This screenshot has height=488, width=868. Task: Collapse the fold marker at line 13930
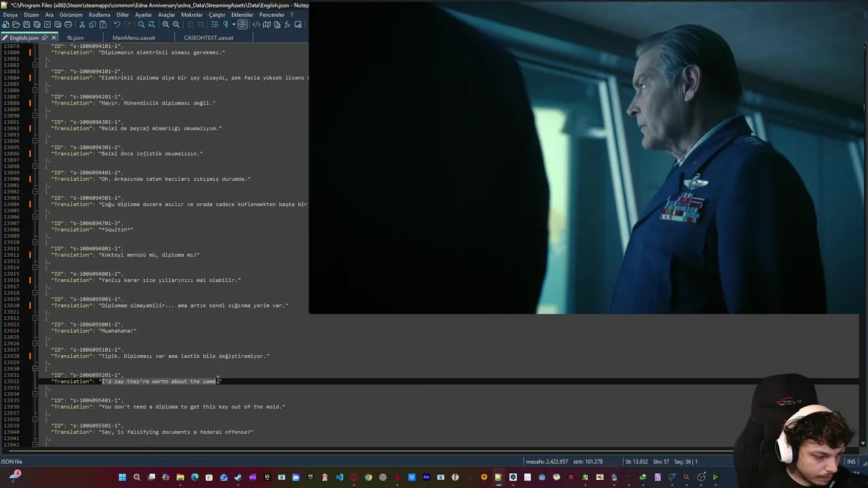point(35,369)
